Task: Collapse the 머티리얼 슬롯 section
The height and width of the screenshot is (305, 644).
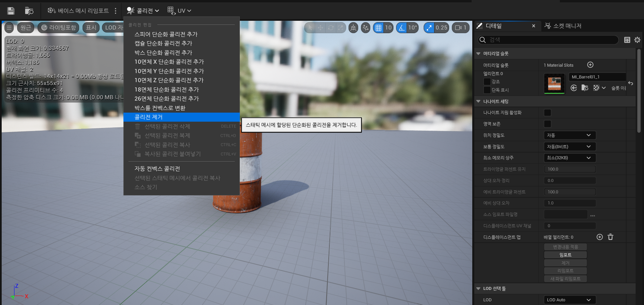Action: click(x=478, y=54)
